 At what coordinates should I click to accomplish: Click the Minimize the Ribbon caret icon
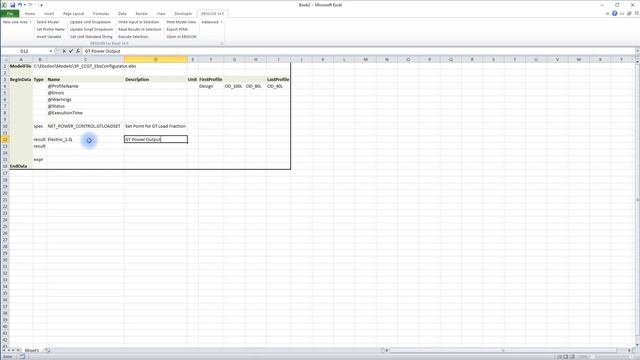pyautogui.click(x=607, y=13)
